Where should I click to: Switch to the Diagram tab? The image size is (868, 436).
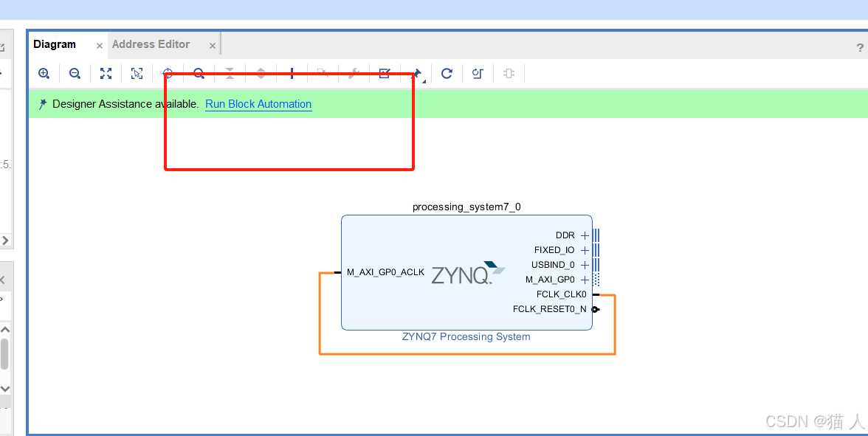tap(55, 44)
